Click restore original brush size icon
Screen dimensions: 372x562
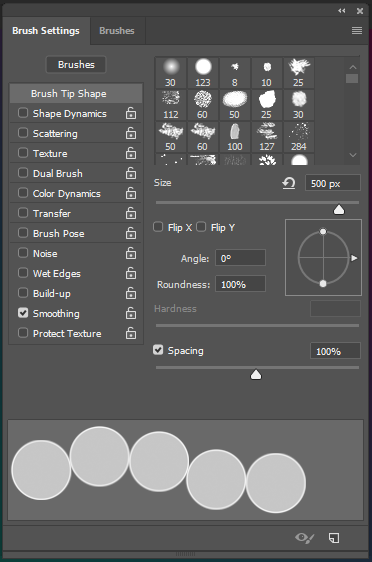pyautogui.click(x=288, y=184)
